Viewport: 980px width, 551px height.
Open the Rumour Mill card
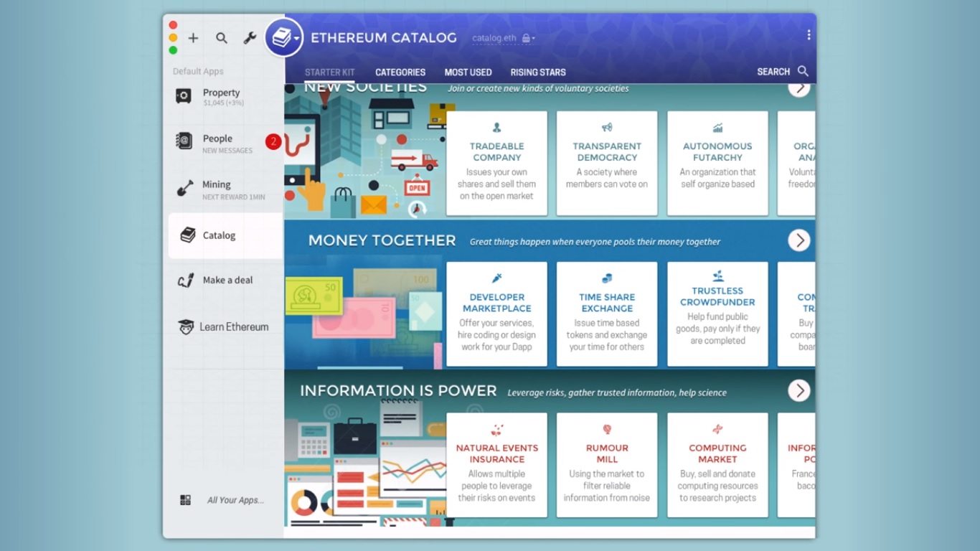(x=607, y=465)
